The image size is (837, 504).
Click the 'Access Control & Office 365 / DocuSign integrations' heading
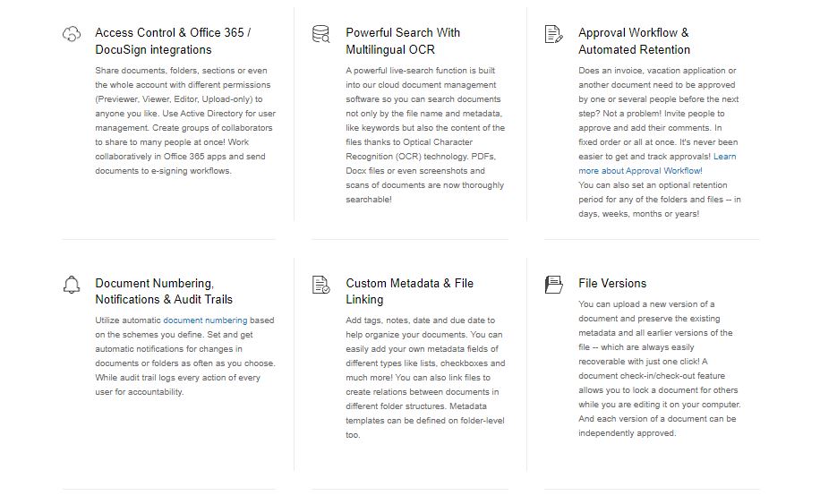click(x=173, y=41)
